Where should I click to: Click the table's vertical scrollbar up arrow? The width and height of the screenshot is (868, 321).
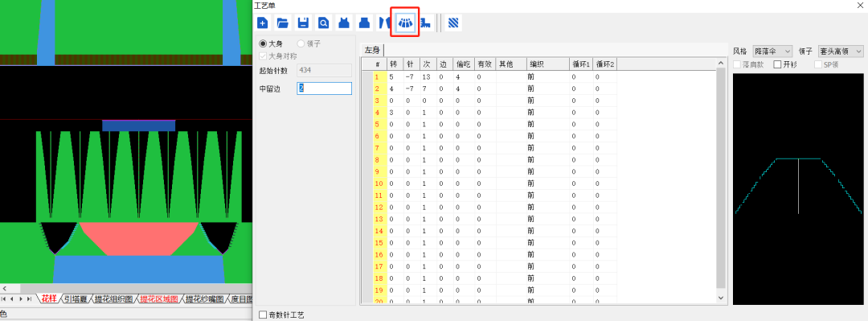(721, 64)
